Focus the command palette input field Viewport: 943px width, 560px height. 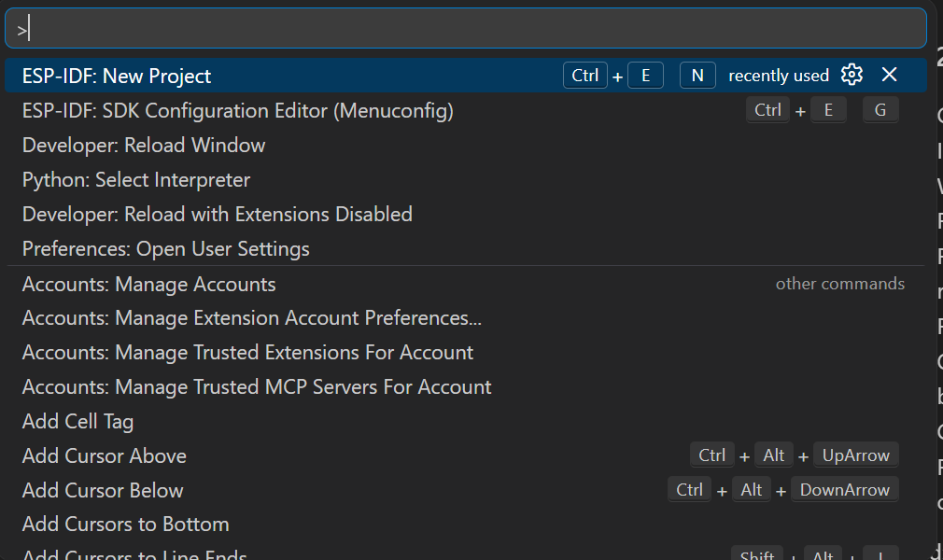tap(466, 28)
